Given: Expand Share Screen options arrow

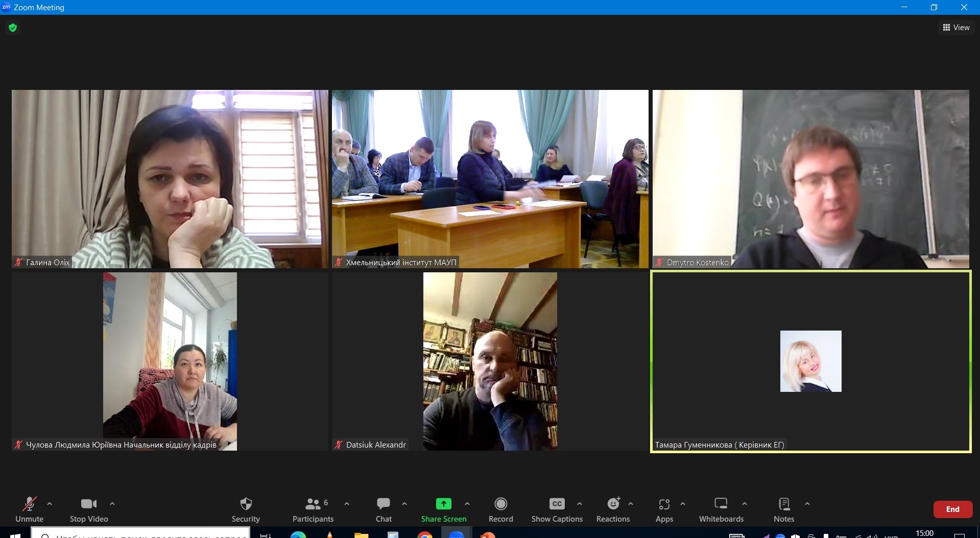Looking at the screenshot, I should (467, 504).
